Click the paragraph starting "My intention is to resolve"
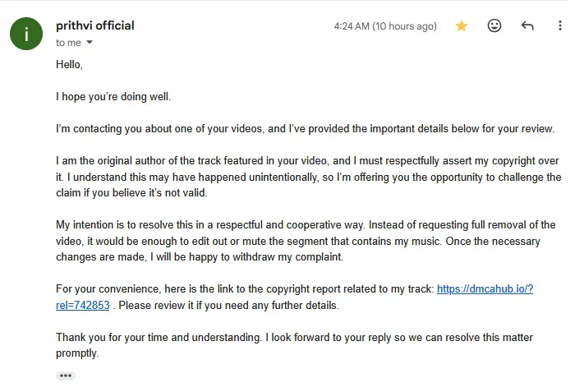This screenshot has height=392, width=575. tap(305, 241)
